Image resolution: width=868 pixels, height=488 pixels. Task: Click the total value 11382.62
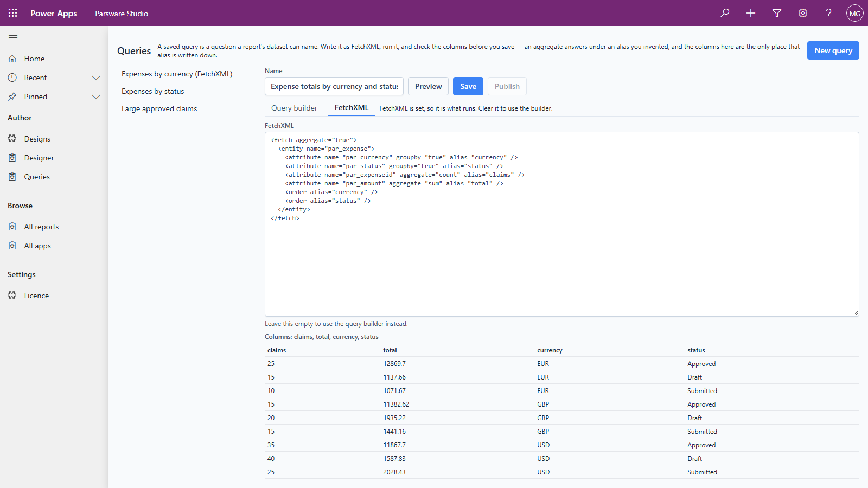396,404
